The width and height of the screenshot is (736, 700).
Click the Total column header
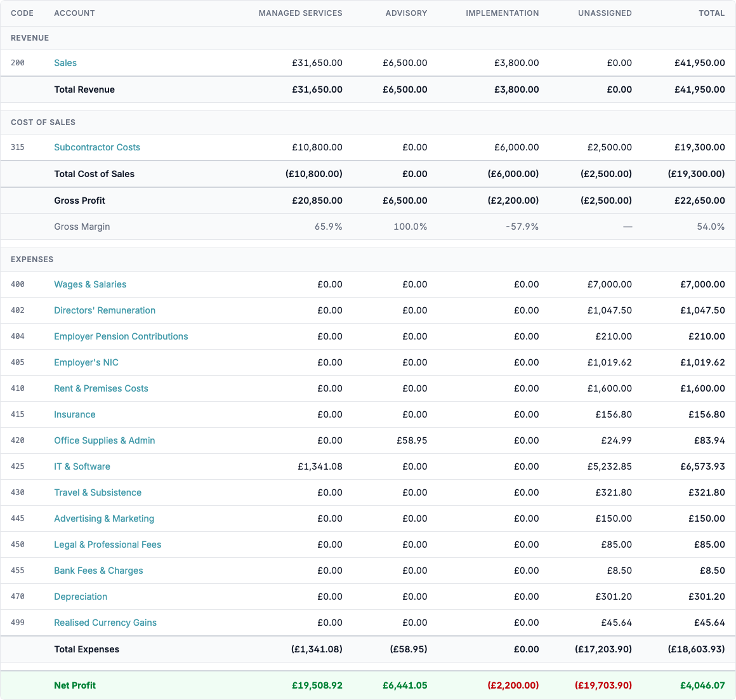coord(712,13)
